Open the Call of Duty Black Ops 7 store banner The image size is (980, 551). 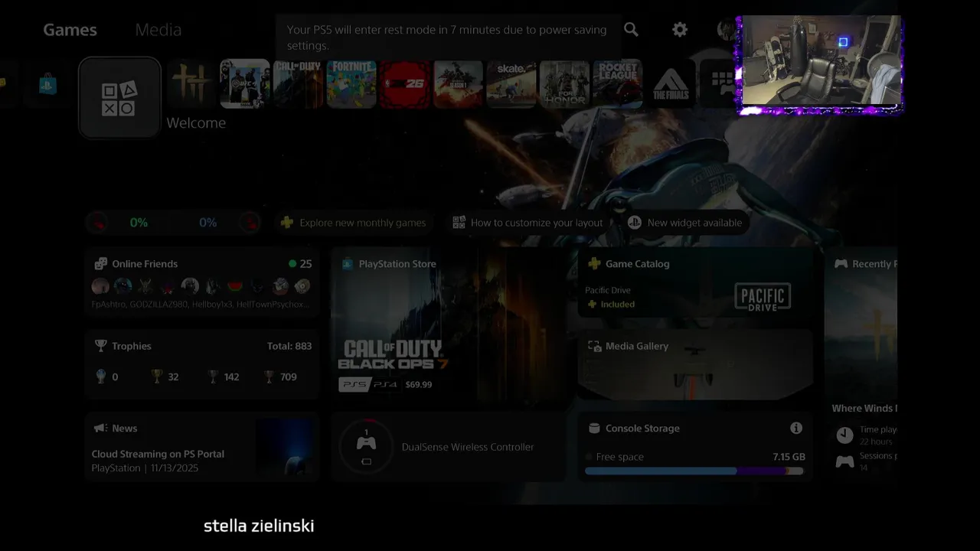click(x=449, y=323)
